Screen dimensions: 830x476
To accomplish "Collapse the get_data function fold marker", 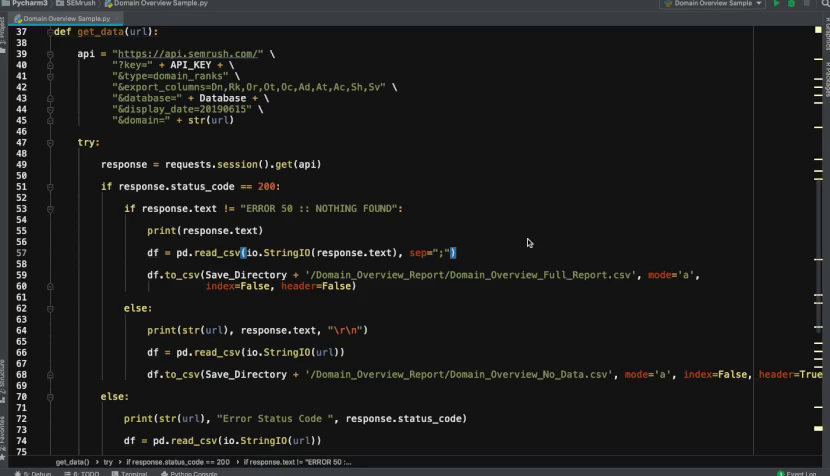I will point(48,32).
